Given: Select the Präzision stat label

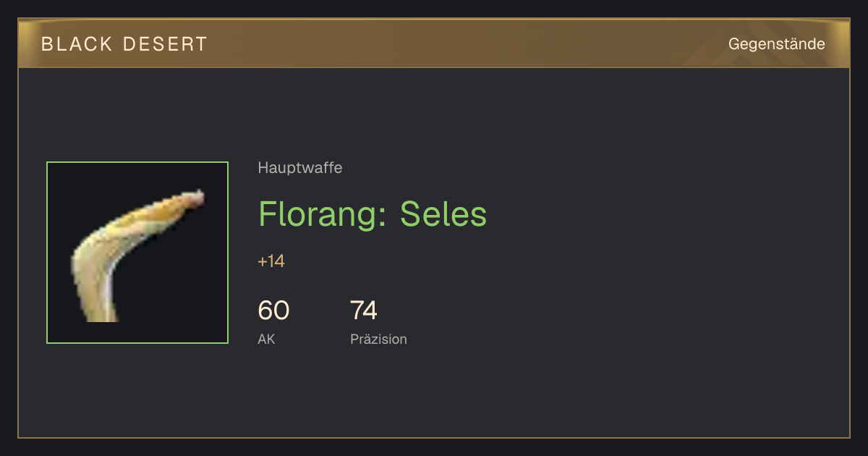Looking at the screenshot, I should [378, 339].
